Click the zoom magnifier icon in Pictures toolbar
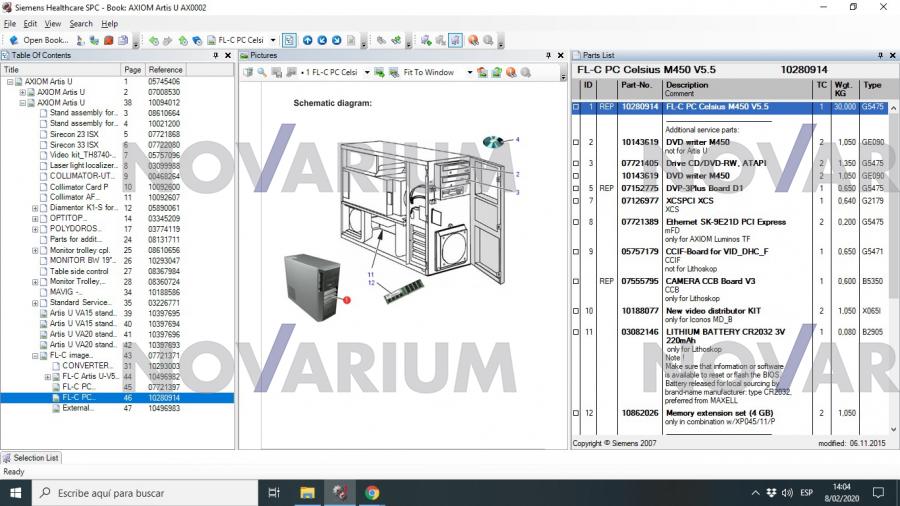The width and height of the screenshot is (900, 506). coord(262,72)
